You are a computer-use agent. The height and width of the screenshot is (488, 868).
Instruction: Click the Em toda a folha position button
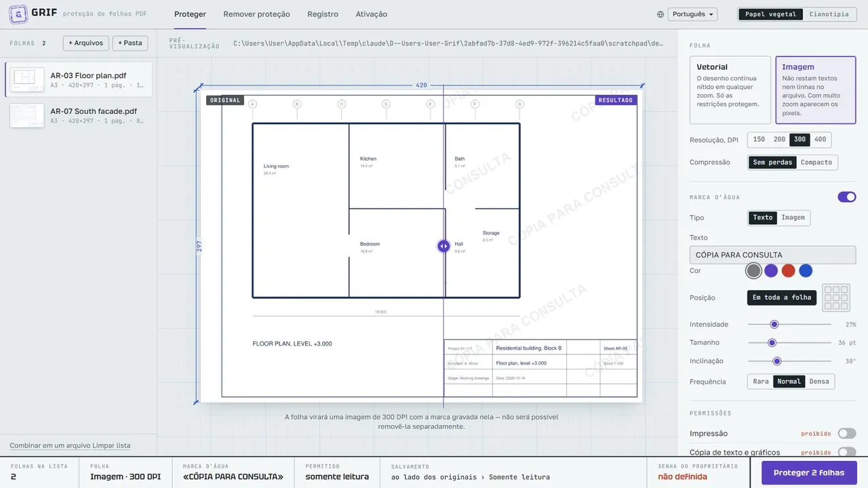782,298
